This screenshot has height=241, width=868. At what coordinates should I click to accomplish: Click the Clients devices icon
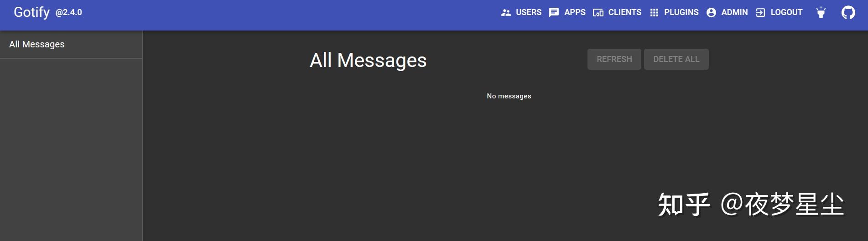598,13
